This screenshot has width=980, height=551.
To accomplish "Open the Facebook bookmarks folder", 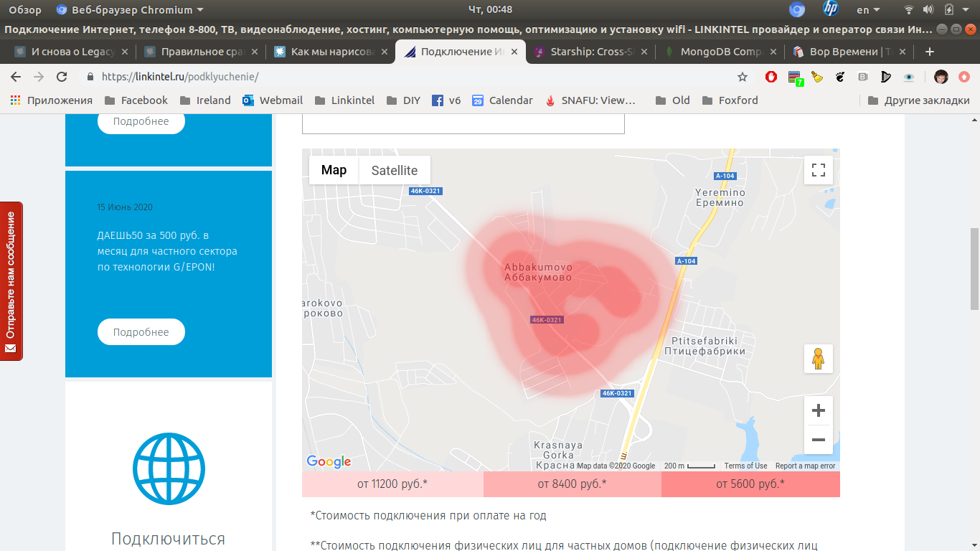I will tap(136, 100).
